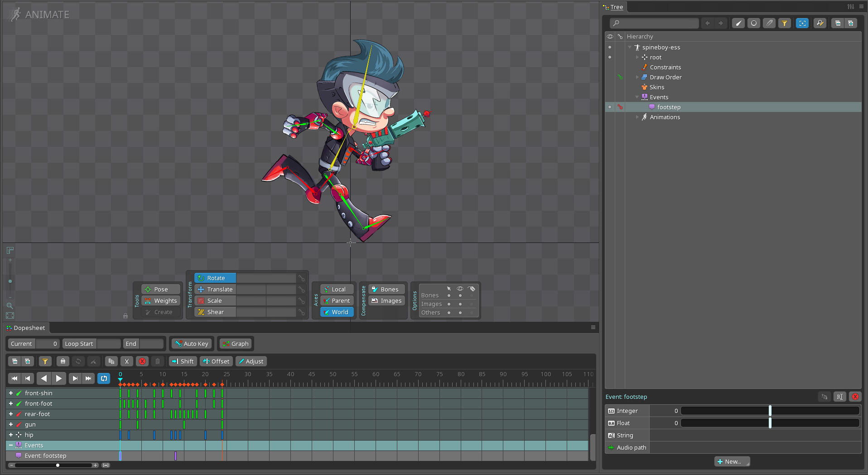Jump to the last frame
868x475 pixels.
(88, 378)
